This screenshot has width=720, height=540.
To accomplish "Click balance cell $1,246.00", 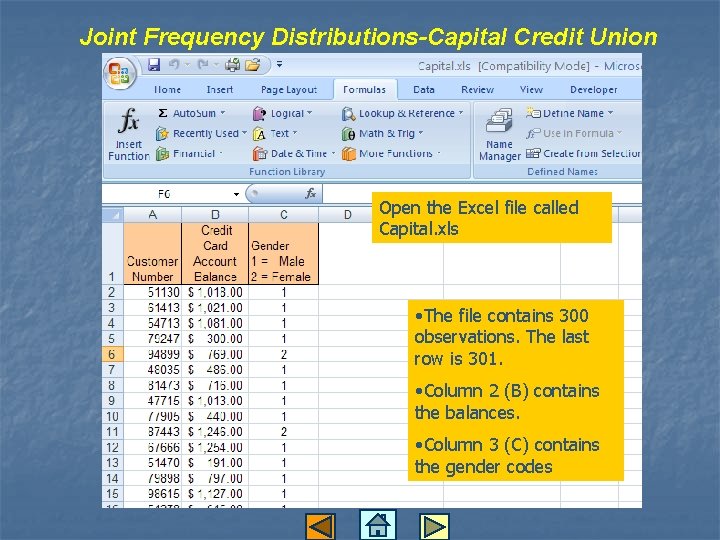I will [215, 432].
